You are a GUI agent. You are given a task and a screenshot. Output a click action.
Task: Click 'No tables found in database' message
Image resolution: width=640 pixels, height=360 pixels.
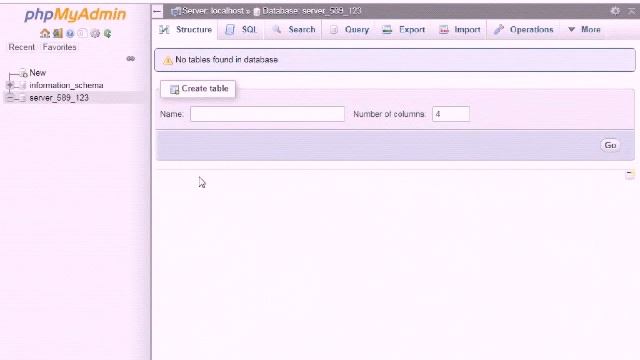click(x=227, y=60)
